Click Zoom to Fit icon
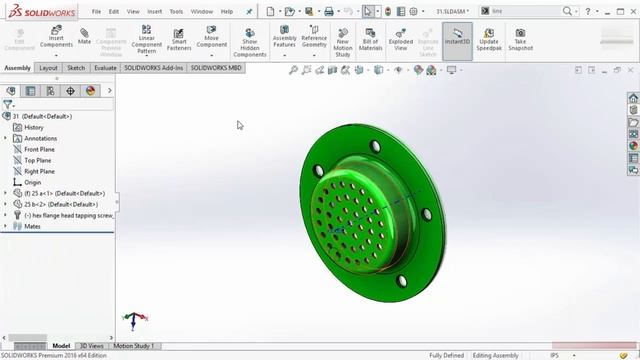Viewport: 640px width, 360px height. 293,70
